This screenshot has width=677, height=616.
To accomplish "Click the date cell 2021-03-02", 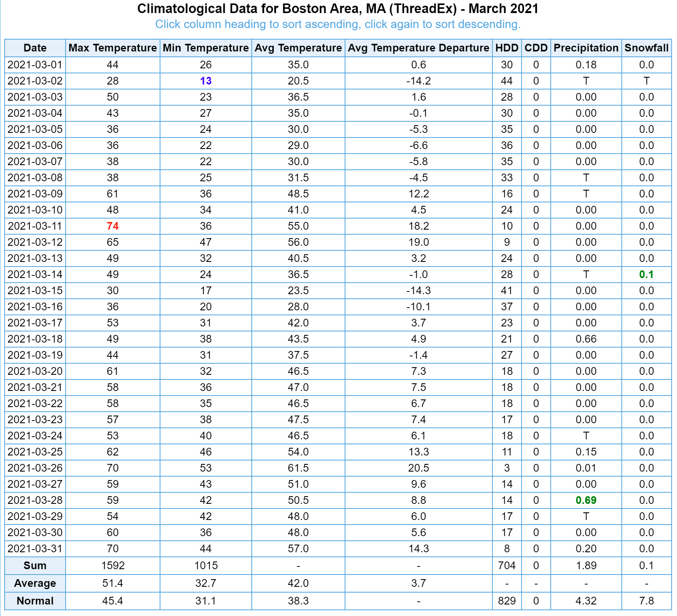I will pyautogui.click(x=35, y=81).
